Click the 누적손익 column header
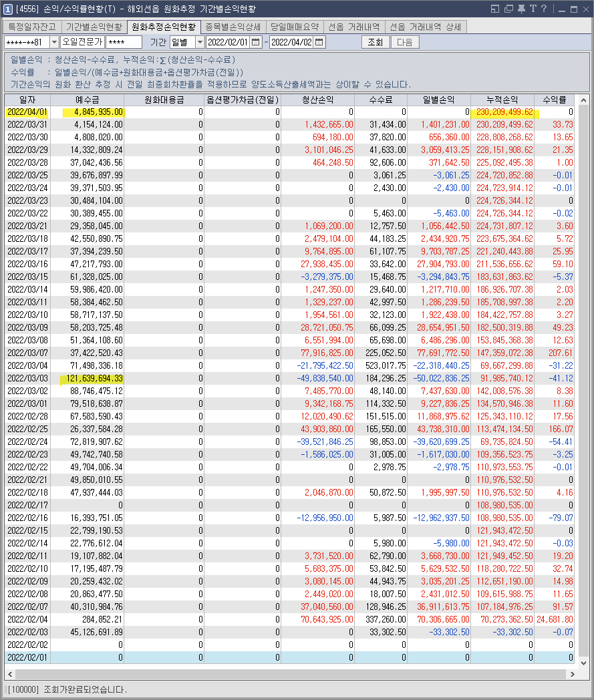Image resolution: width=594 pixels, height=700 pixels. [x=502, y=100]
